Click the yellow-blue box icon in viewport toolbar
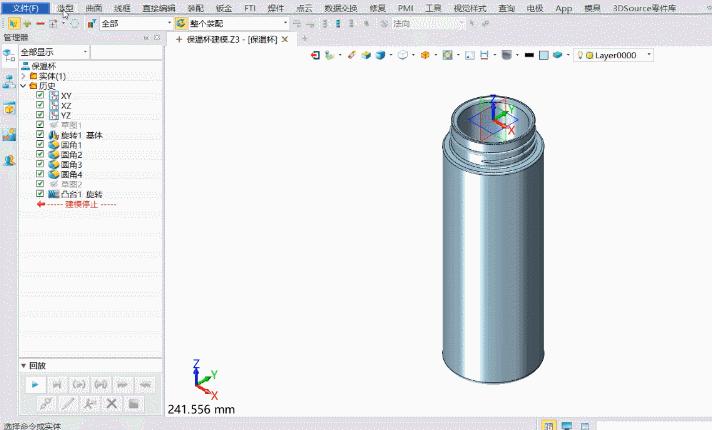 click(x=366, y=55)
